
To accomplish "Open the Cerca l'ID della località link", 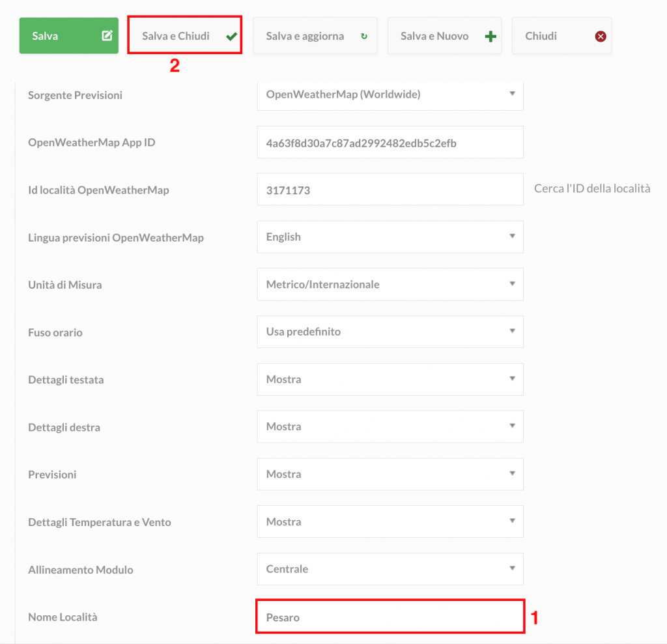I will click(x=592, y=188).
